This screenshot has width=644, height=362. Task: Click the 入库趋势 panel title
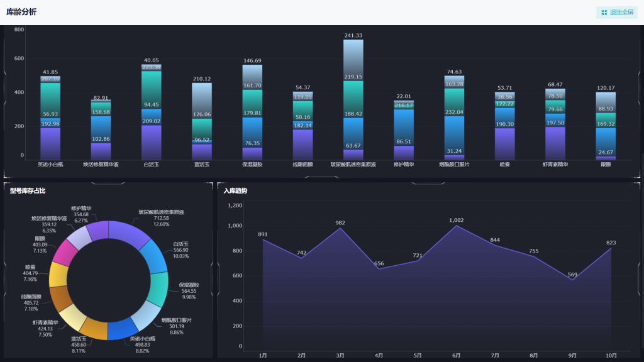tap(235, 190)
